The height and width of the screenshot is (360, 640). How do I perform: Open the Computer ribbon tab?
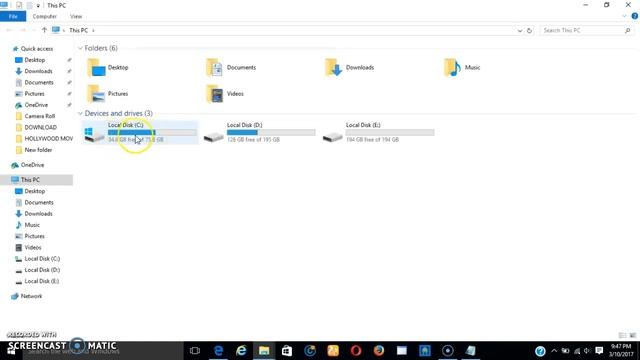click(44, 16)
